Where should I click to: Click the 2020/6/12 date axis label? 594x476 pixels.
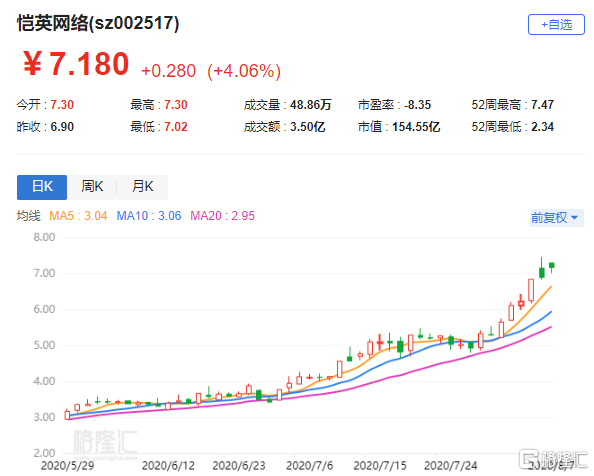coord(168,465)
